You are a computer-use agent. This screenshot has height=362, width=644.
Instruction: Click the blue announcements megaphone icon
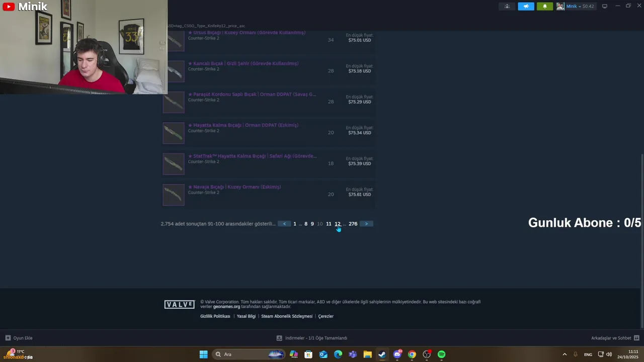(526, 6)
